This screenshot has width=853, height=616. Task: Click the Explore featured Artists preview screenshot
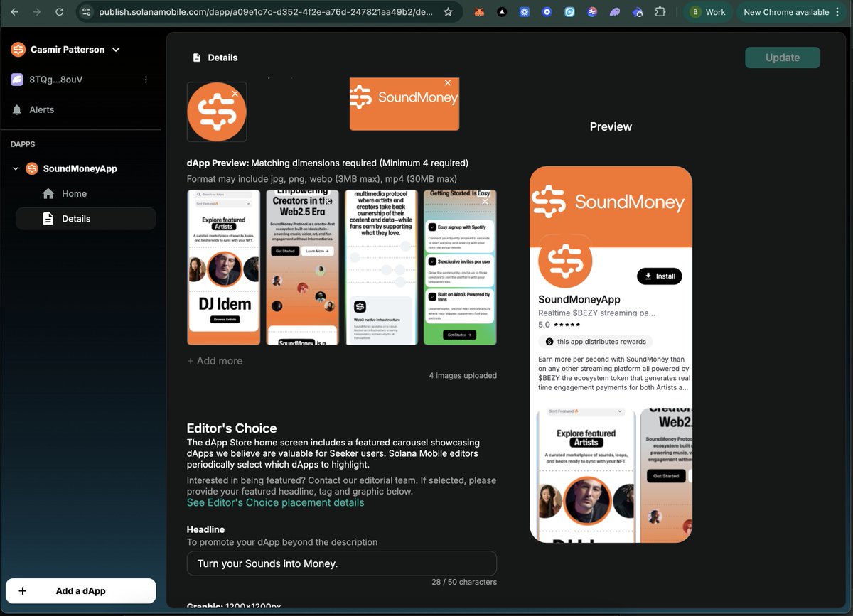(x=586, y=475)
